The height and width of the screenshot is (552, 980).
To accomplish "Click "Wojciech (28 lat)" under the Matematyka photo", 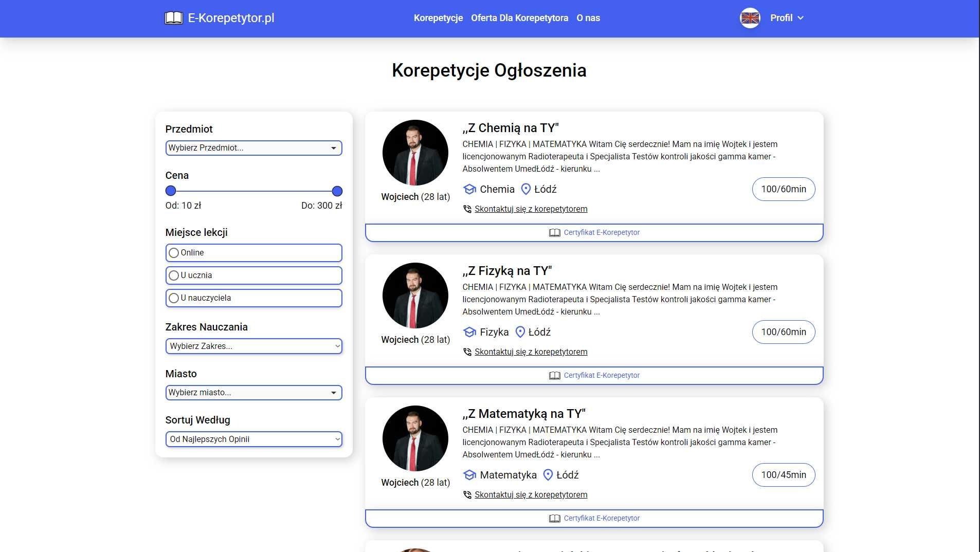I will [415, 483].
